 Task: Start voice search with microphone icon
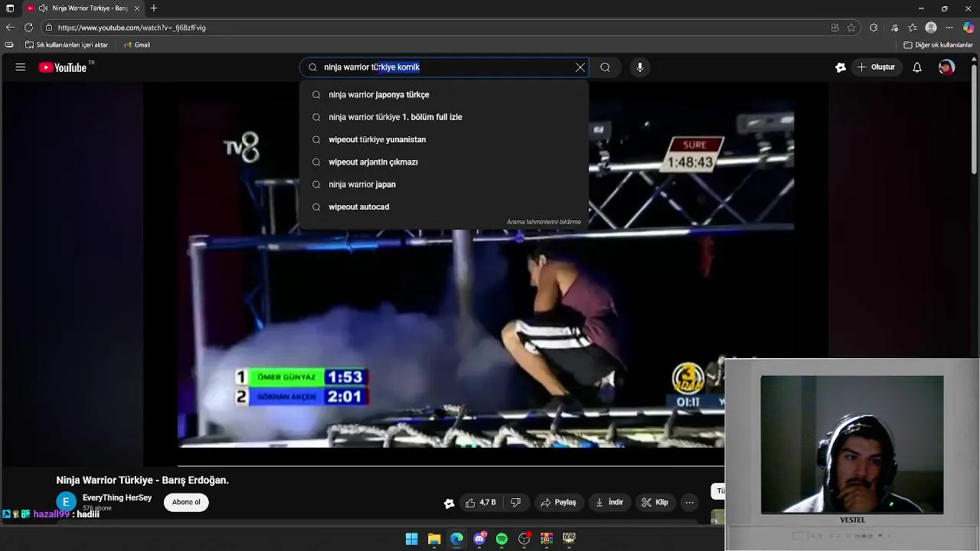coord(640,67)
